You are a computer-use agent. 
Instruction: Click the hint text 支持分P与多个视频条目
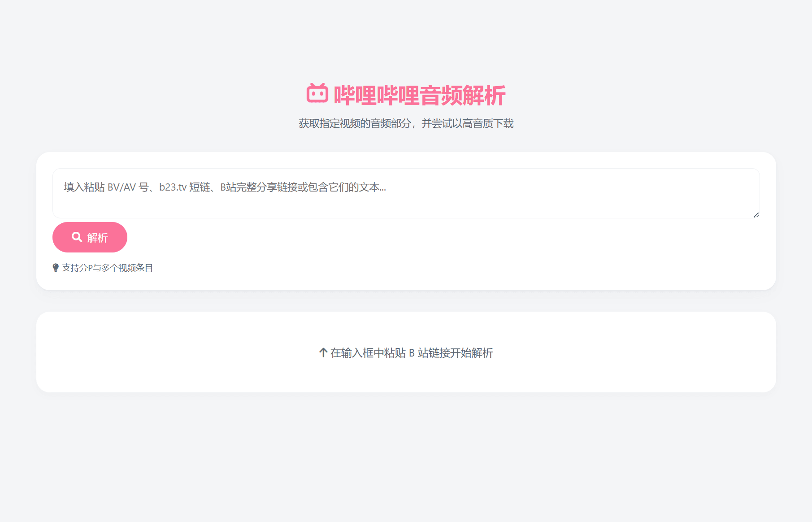click(x=108, y=268)
